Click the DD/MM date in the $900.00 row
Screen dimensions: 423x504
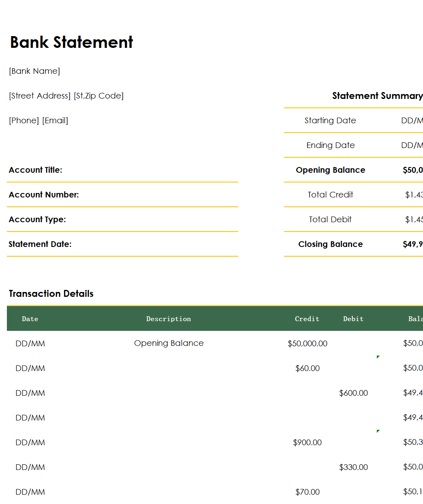tap(30, 442)
